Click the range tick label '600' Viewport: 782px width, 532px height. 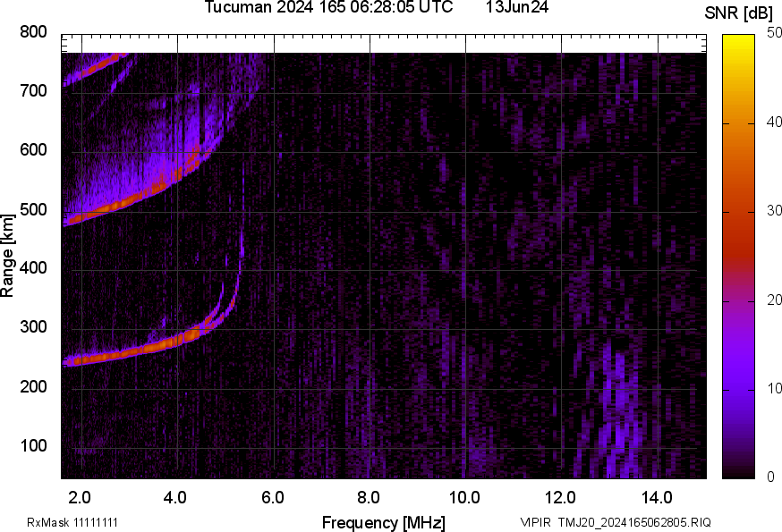click(33, 150)
